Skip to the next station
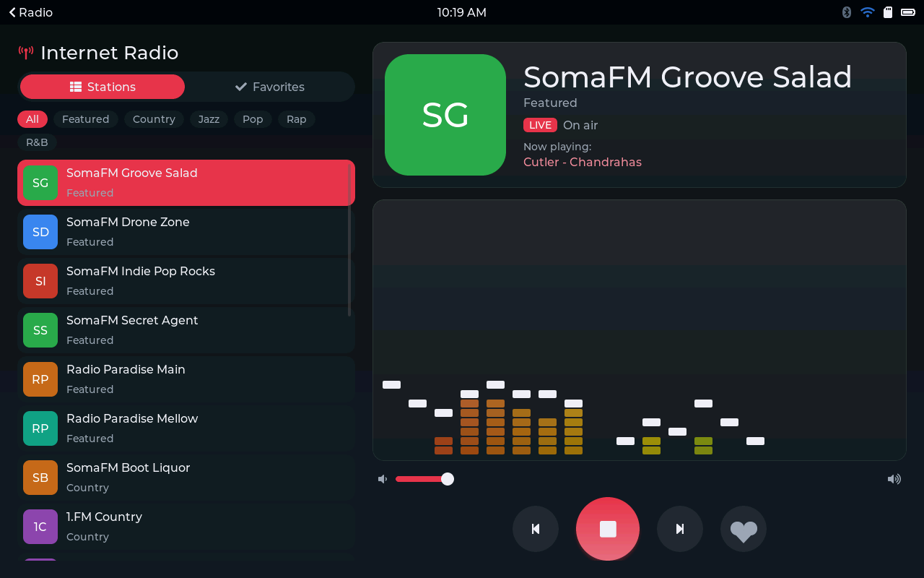This screenshot has width=924, height=578. coord(680,529)
